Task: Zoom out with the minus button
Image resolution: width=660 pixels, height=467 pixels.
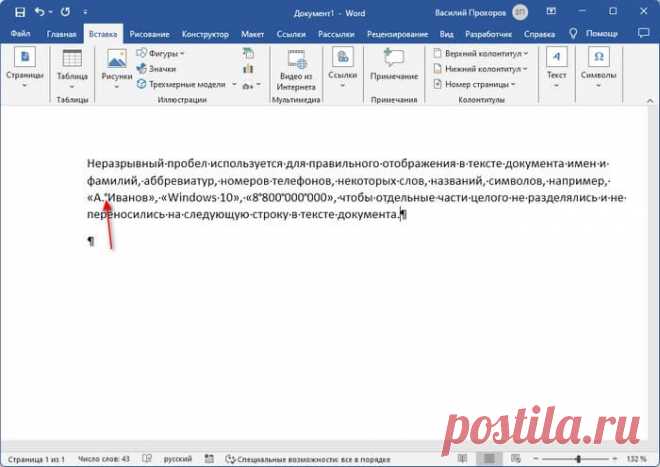Action: click(x=536, y=459)
